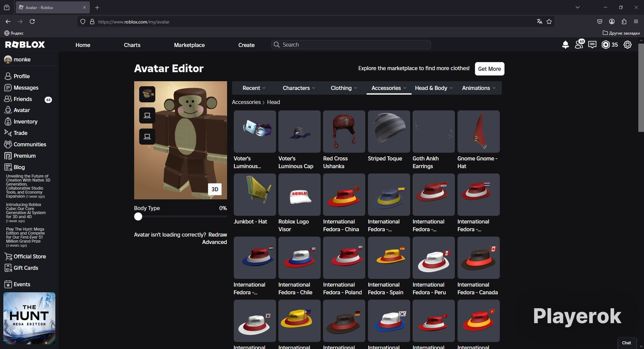This screenshot has height=349, width=644.
Task: Open the Advanced link
Action: click(x=215, y=242)
